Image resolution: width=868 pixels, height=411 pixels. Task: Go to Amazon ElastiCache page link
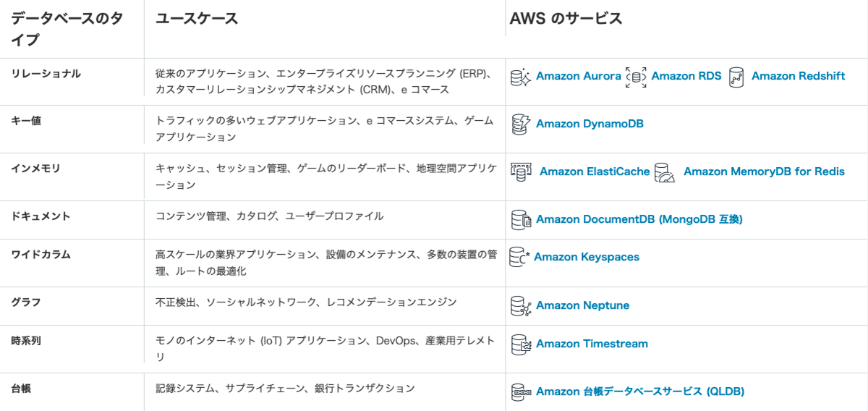tap(595, 171)
